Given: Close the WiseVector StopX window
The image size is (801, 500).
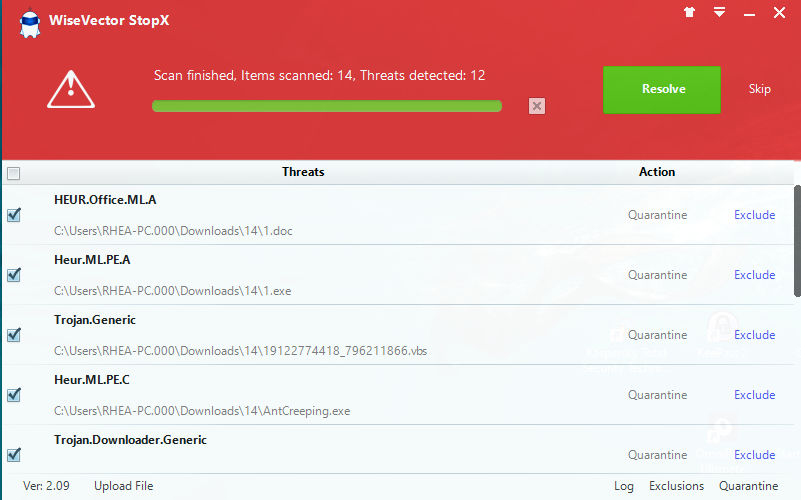Looking at the screenshot, I should point(779,13).
